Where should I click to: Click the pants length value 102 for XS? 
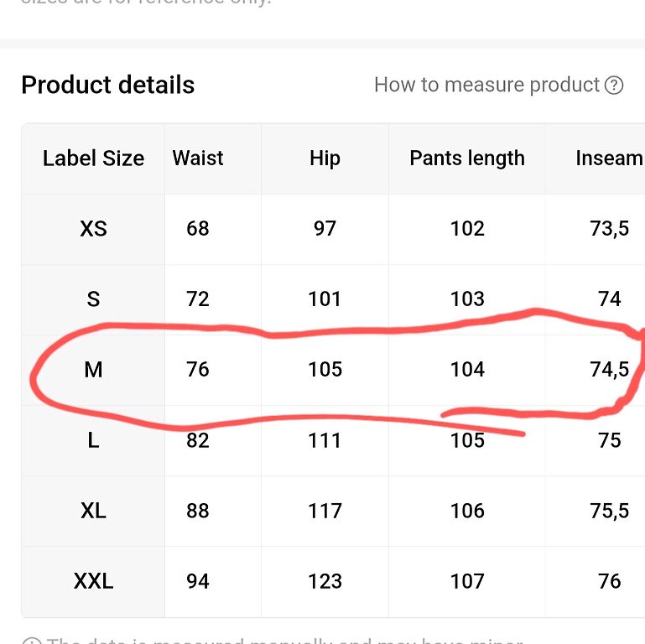467,229
